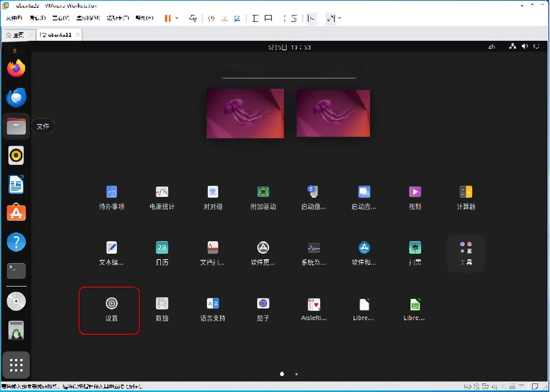Launch the 计算器 calculator app

466,198
